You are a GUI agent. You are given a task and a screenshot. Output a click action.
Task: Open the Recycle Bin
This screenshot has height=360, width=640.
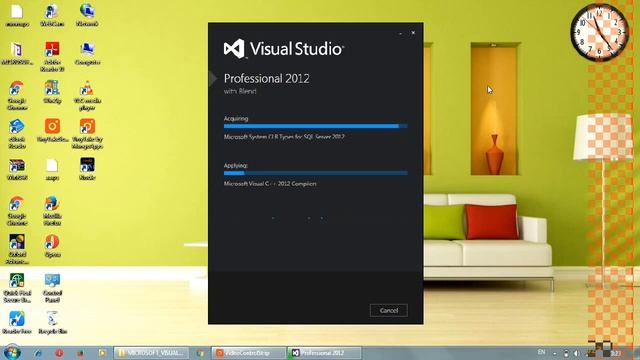point(52,322)
